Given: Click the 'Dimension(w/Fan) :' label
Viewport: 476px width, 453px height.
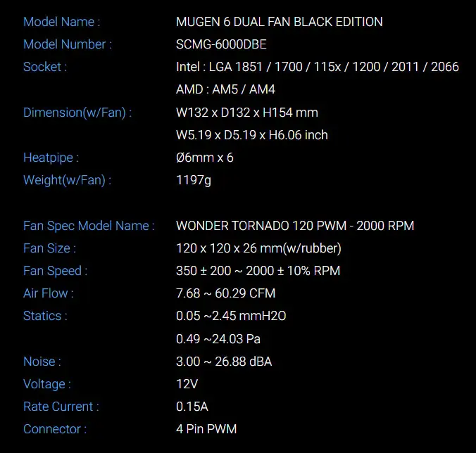Looking at the screenshot, I should (x=77, y=113).
